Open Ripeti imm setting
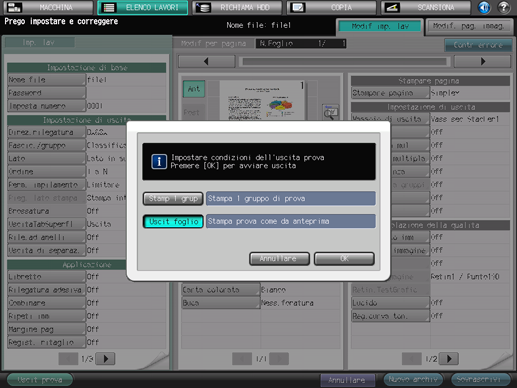The width and height of the screenshot is (517, 388). 46,316
